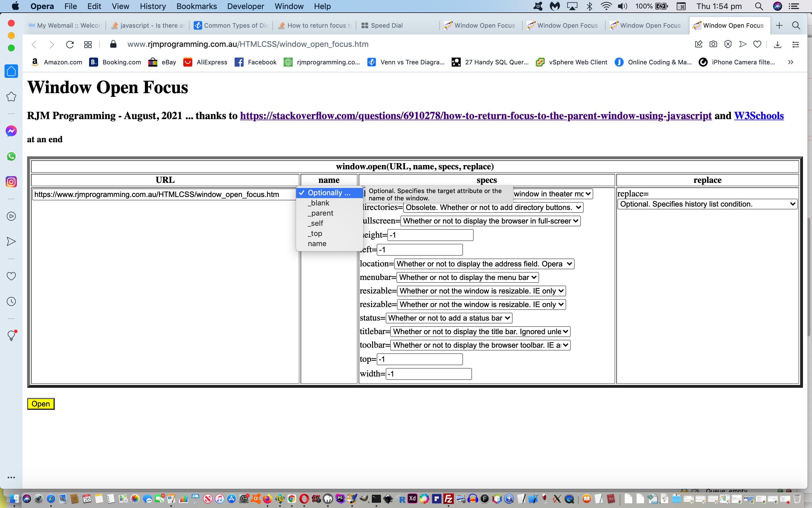The image size is (812, 508).
Task: Open the toolbar= dropdown
Action: (480, 345)
